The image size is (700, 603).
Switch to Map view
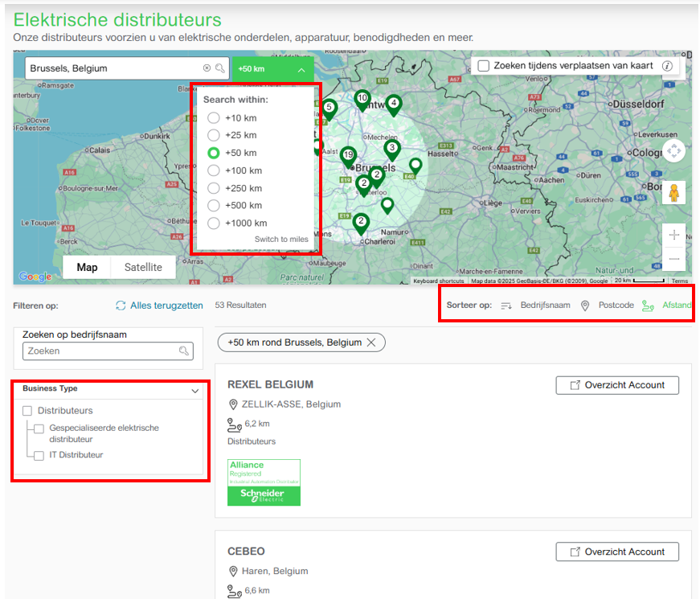(x=87, y=267)
